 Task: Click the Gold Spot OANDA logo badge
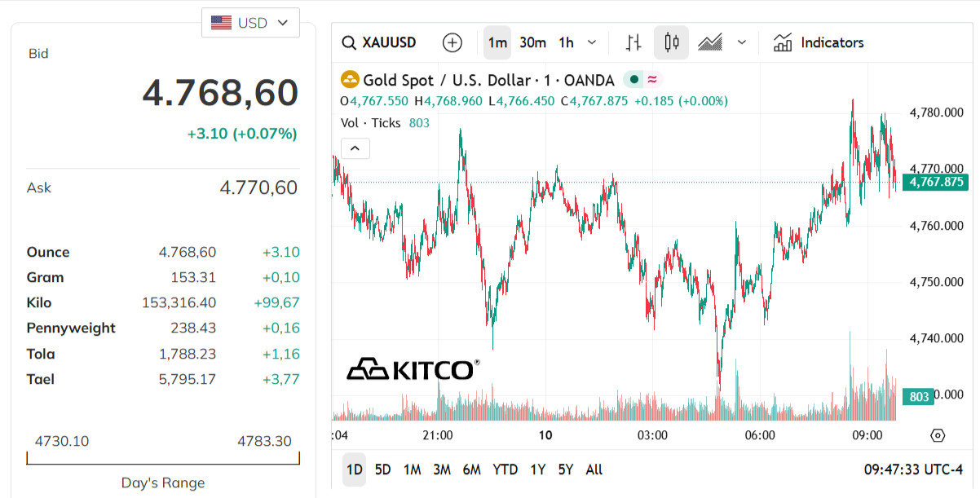[x=351, y=80]
